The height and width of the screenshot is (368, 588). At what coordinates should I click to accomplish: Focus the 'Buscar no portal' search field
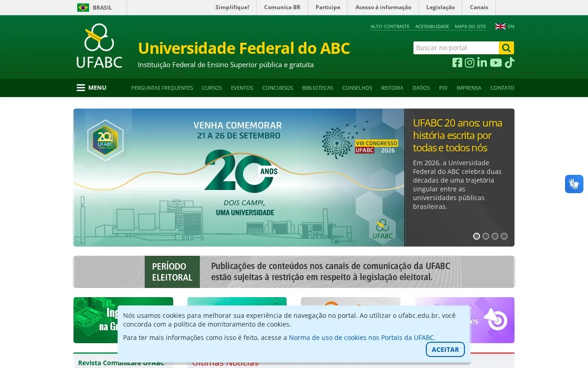pos(456,48)
